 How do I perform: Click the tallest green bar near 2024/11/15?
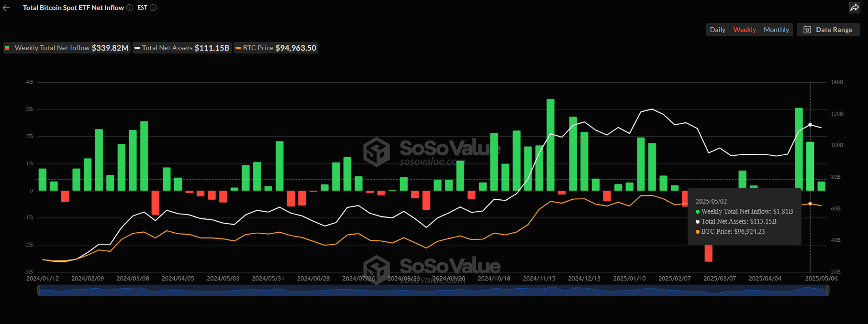[x=550, y=143]
